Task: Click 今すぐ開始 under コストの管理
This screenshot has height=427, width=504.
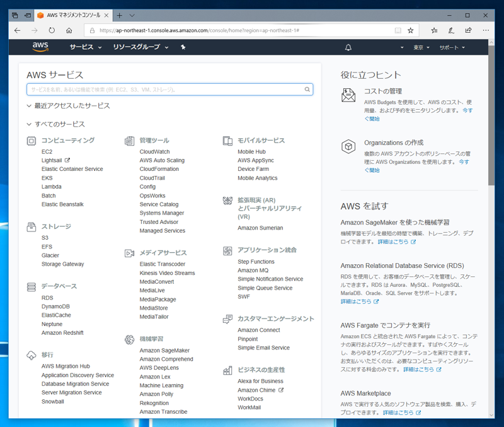Action: (418, 115)
